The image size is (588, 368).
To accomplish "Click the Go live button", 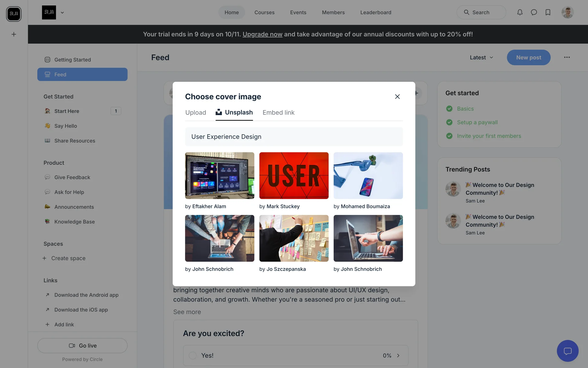I will 82,346.
